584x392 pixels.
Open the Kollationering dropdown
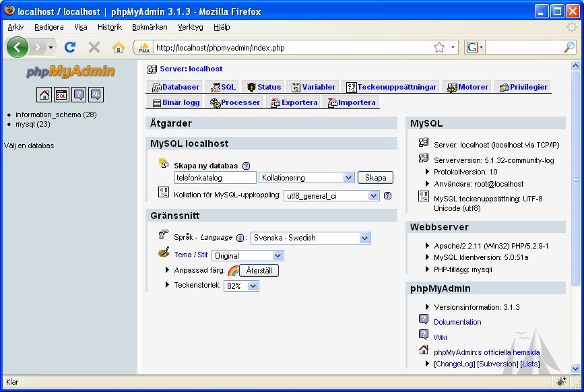(x=306, y=178)
